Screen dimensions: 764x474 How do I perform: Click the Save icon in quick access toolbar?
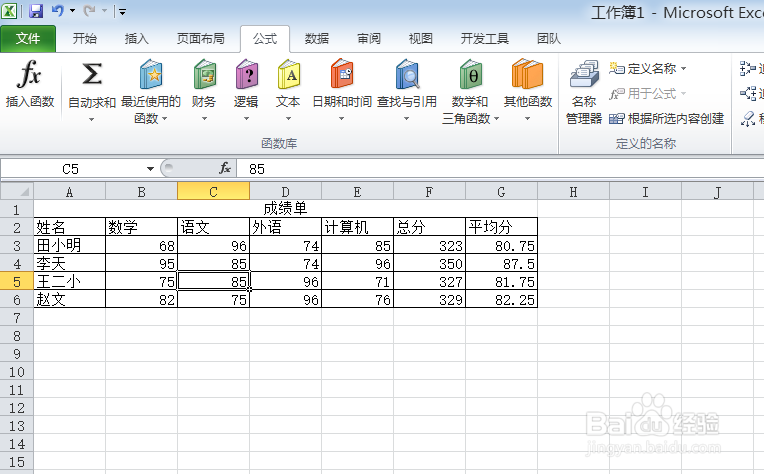click(x=36, y=11)
